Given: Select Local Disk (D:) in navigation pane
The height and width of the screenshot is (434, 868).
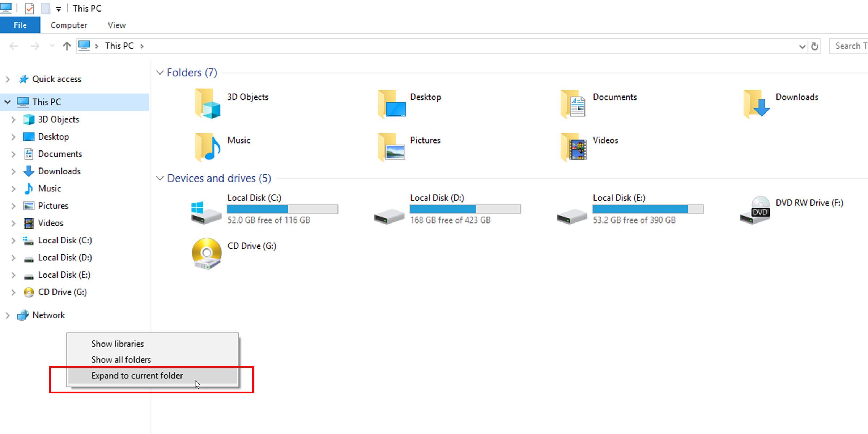Looking at the screenshot, I should coord(65,258).
